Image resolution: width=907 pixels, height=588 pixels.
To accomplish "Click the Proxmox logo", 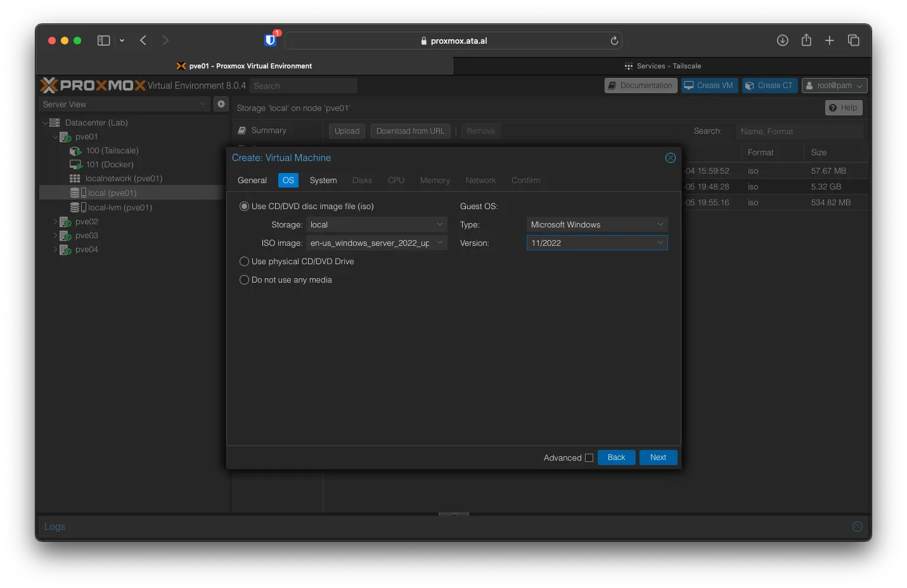I will click(x=93, y=85).
